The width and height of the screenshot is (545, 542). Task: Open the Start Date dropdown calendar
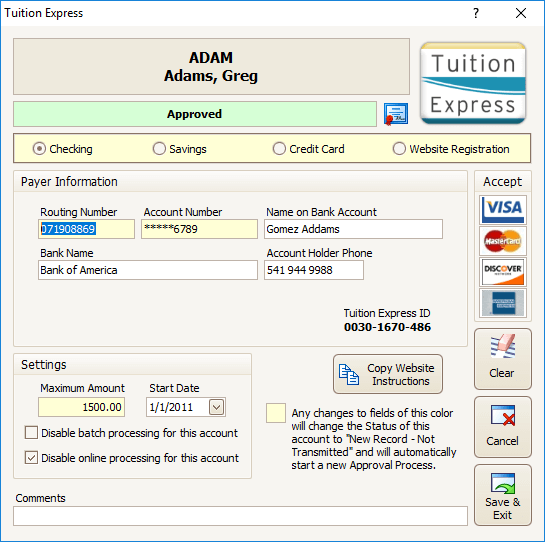[x=217, y=407]
